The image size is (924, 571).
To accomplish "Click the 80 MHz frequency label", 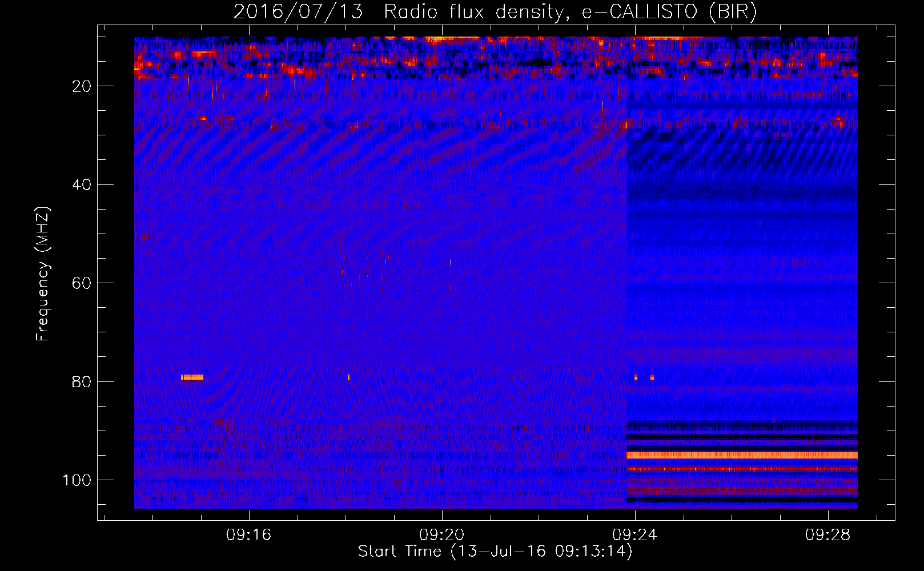I will (82, 381).
